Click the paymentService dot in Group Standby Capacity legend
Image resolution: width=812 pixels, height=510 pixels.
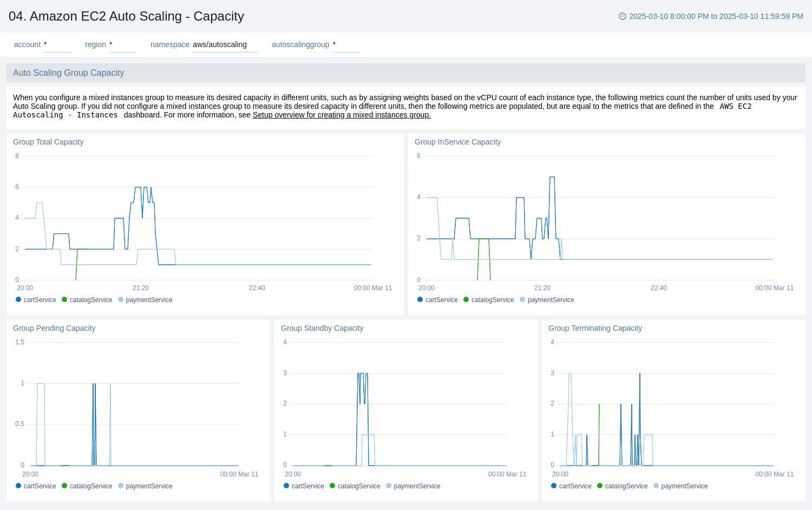click(388, 486)
